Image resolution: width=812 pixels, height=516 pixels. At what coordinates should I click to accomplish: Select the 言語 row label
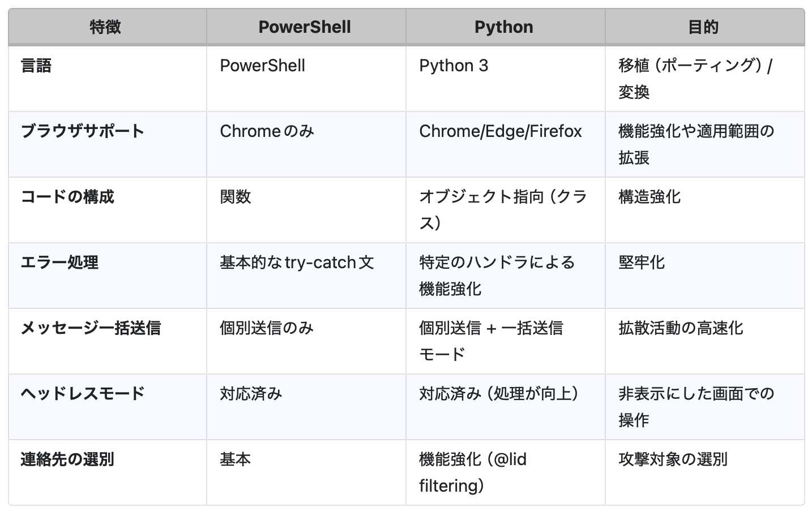tap(36, 66)
